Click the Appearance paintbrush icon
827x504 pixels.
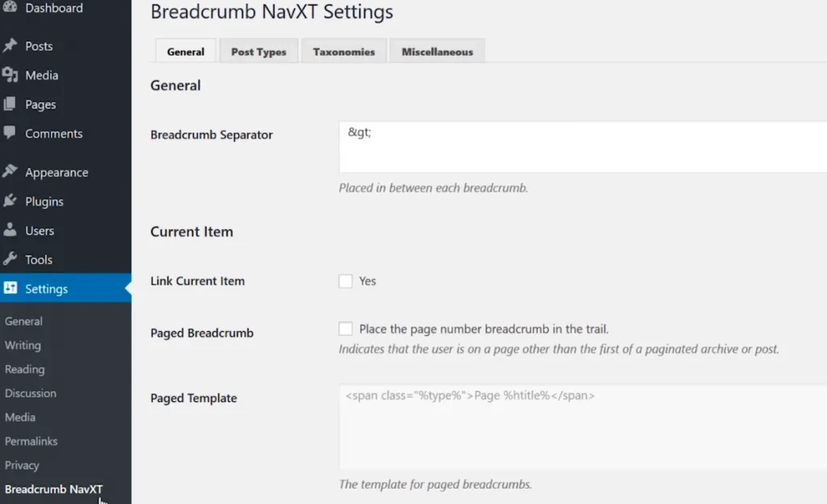10,172
